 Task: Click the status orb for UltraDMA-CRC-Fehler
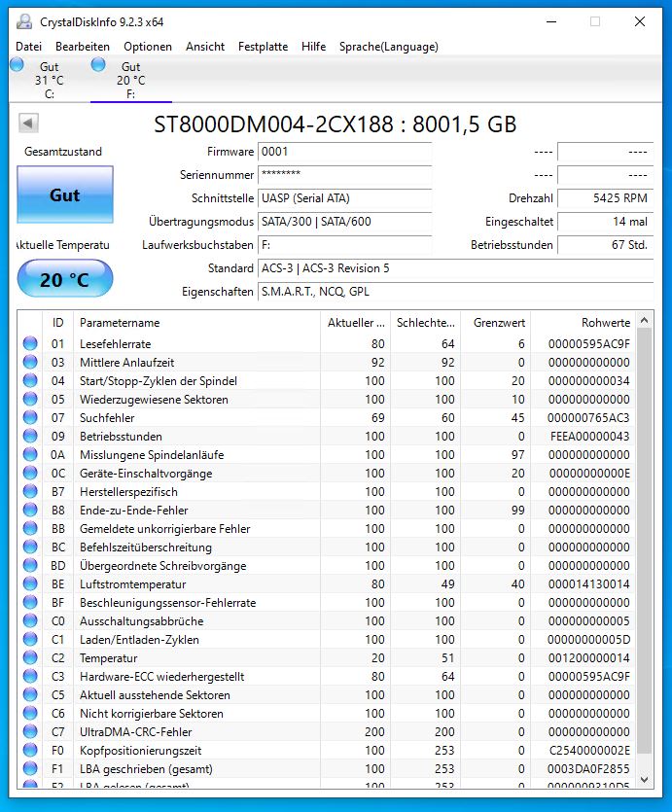click(x=30, y=731)
